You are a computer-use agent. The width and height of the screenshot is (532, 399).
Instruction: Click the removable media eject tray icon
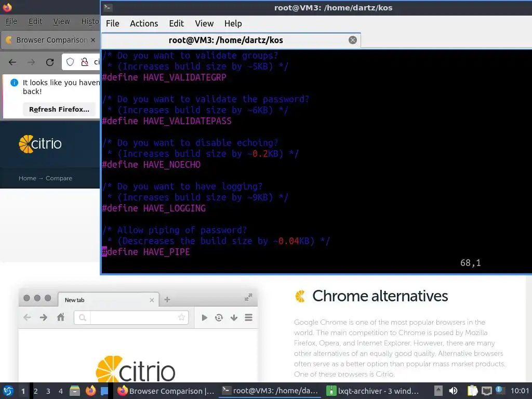438,391
